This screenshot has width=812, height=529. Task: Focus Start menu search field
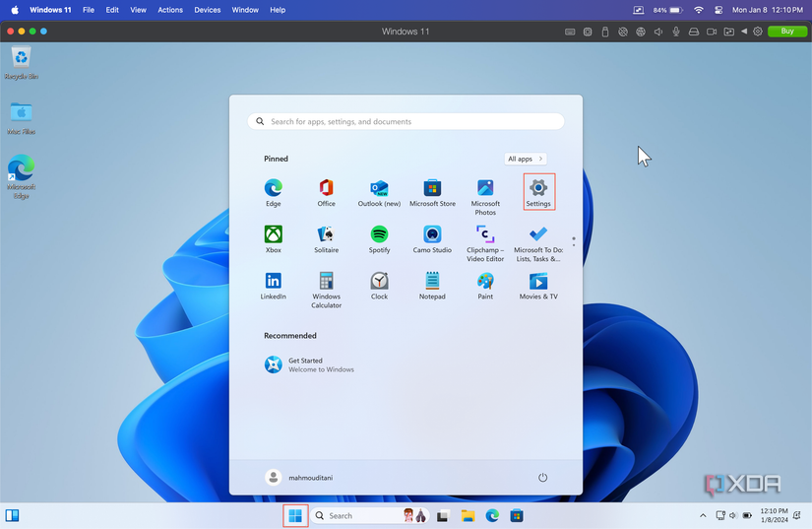(x=406, y=121)
